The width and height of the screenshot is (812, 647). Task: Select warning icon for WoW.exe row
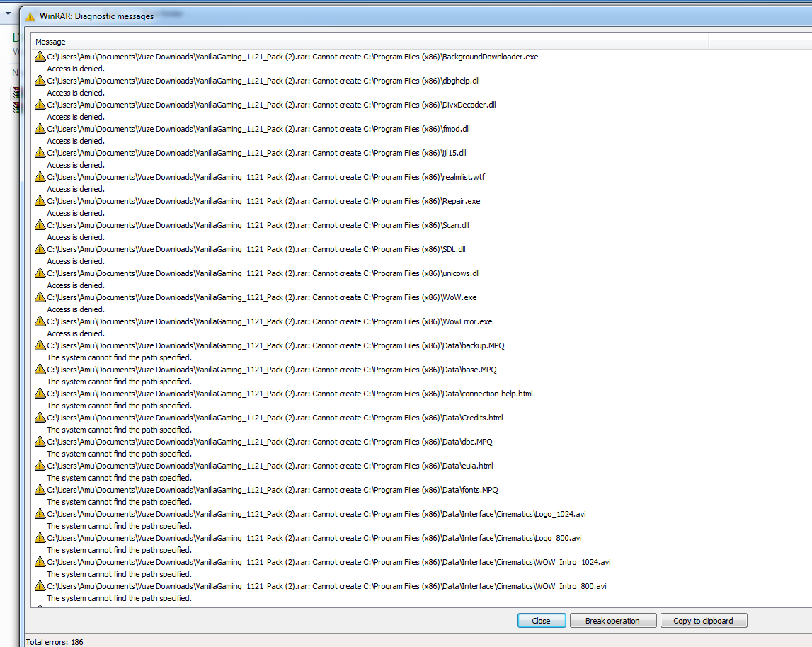point(40,297)
